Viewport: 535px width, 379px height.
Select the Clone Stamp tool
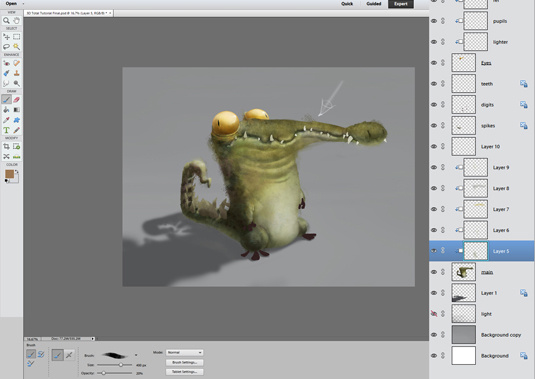point(16,73)
